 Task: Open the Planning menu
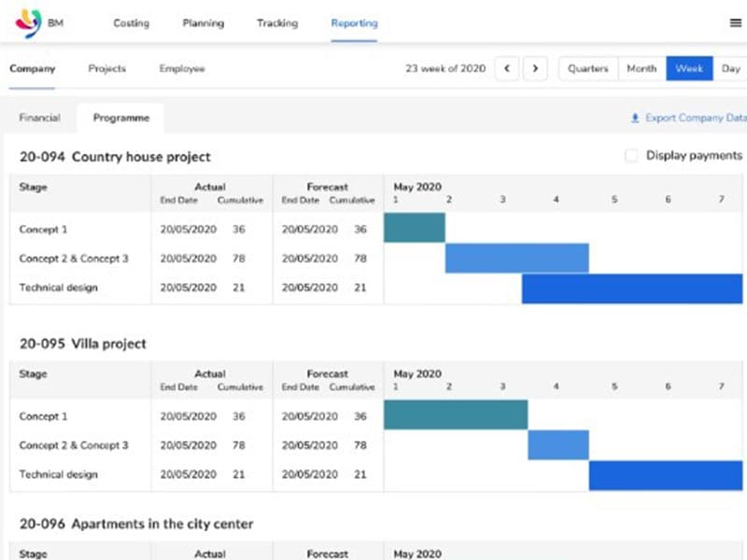click(x=203, y=23)
